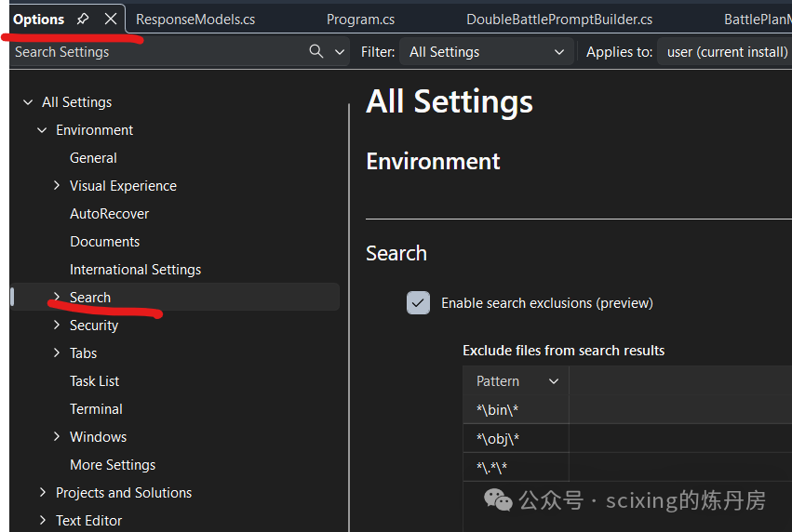Open search settings dropdown arrow

click(x=340, y=52)
